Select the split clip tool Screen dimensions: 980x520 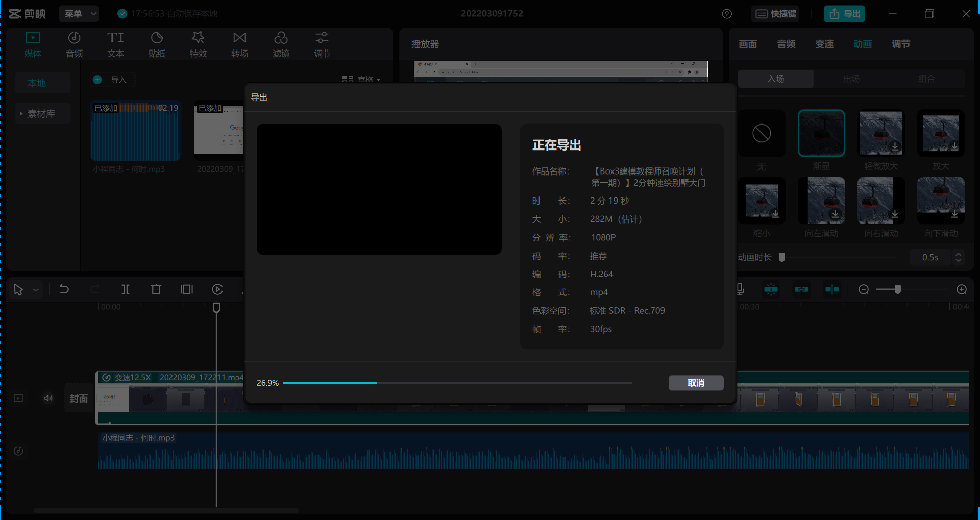126,289
